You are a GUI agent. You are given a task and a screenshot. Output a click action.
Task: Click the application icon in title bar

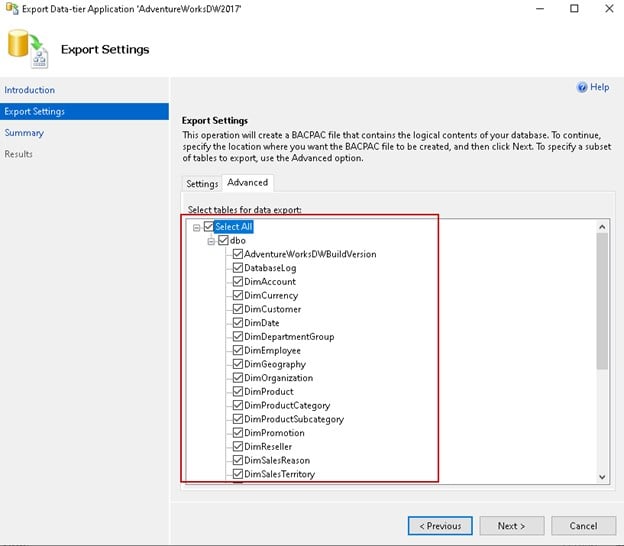9,8
